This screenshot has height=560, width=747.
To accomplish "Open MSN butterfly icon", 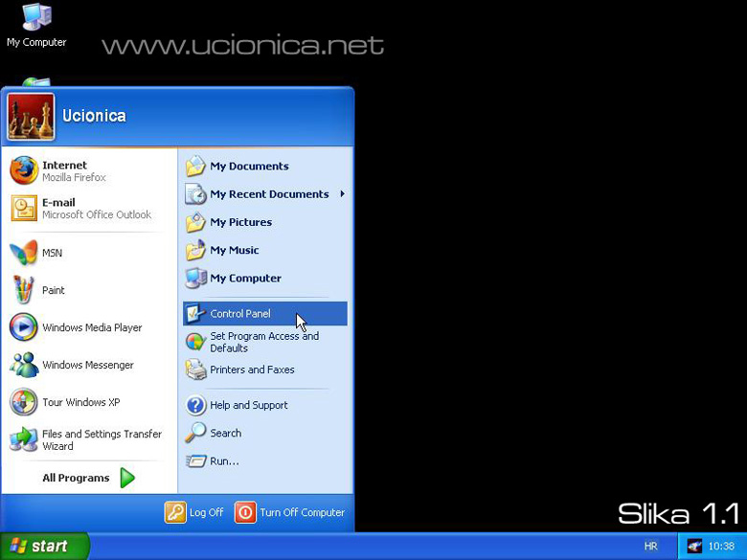I will tap(23, 253).
